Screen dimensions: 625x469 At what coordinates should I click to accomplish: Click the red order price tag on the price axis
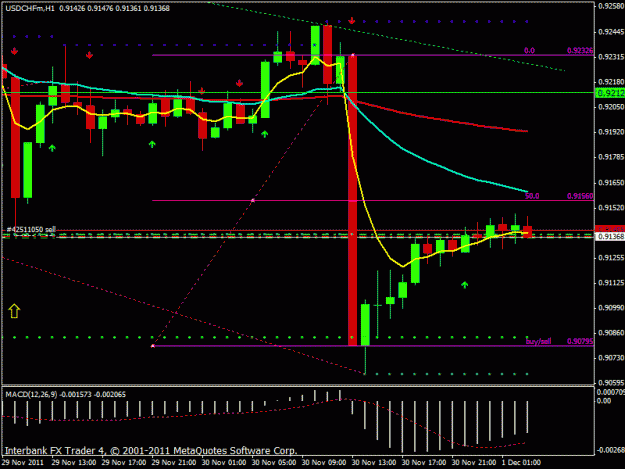click(610, 229)
